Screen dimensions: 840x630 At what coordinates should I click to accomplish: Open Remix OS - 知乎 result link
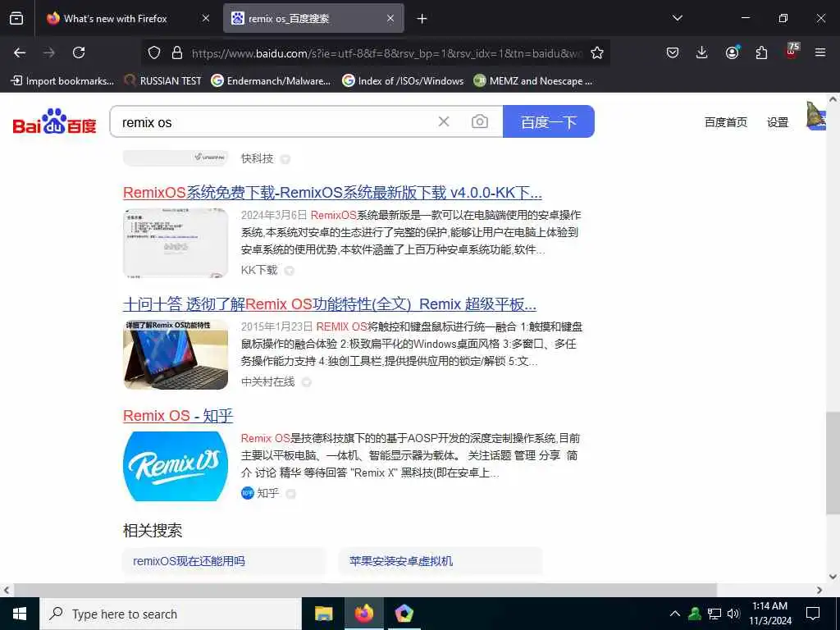pos(178,416)
